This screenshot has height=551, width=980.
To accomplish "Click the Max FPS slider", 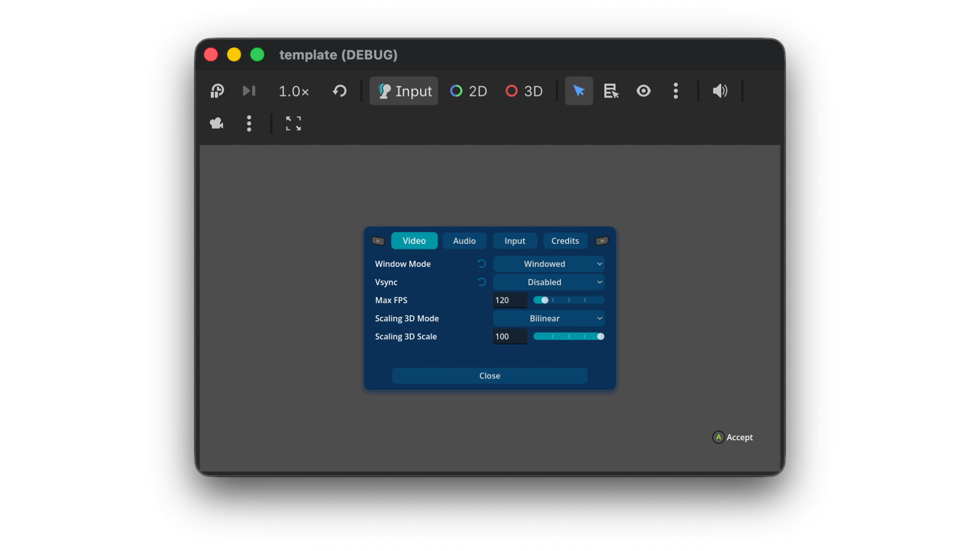I will [x=569, y=300].
